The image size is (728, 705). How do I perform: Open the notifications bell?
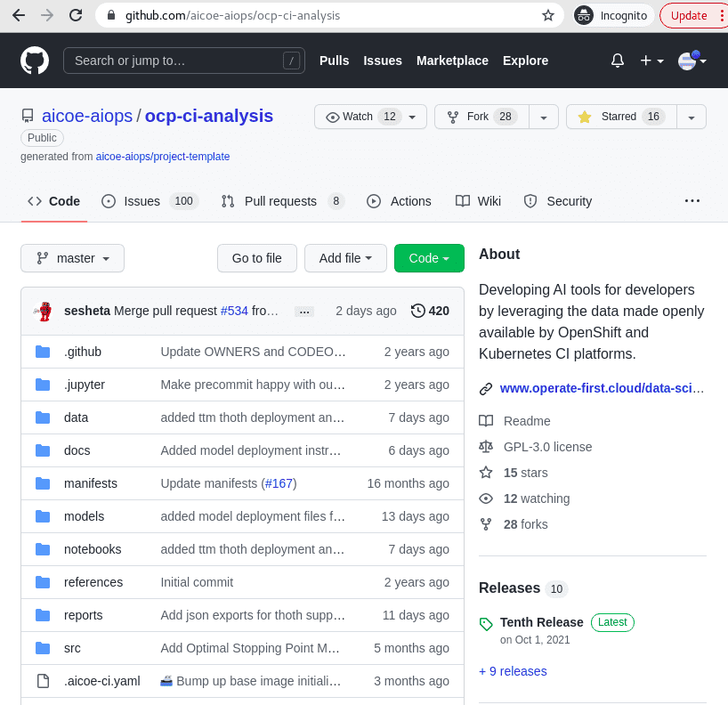tap(617, 61)
